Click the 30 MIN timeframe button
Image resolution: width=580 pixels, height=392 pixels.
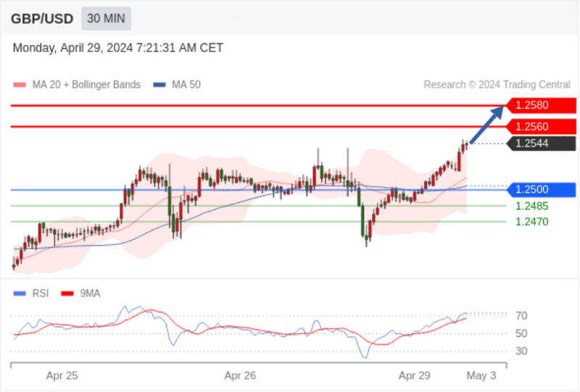coord(106,19)
